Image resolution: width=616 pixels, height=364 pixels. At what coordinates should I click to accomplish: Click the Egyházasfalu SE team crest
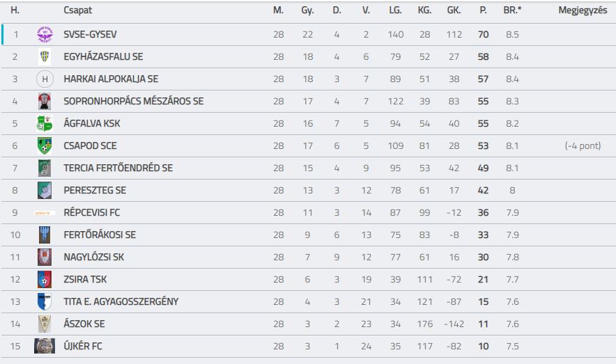click(x=45, y=56)
